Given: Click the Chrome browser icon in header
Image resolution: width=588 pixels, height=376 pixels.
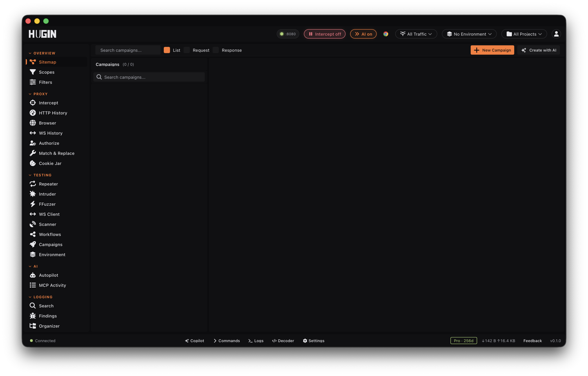Looking at the screenshot, I should tap(385, 34).
